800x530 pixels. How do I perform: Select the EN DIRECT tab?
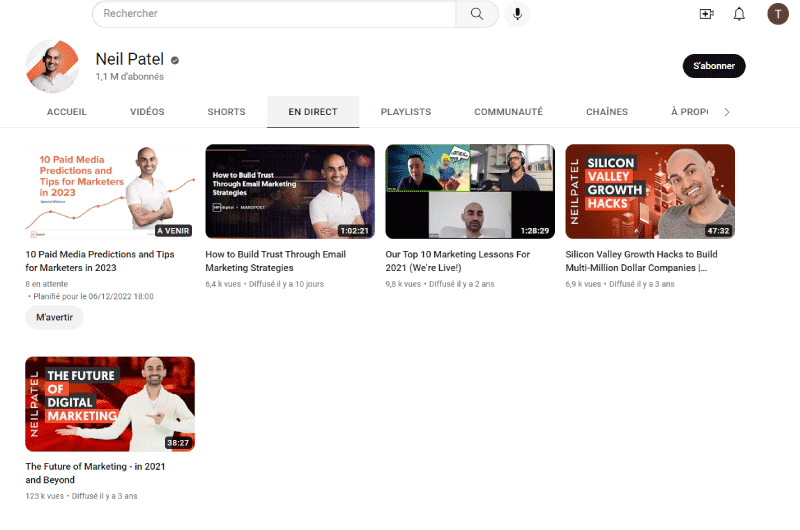pyautogui.click(x=313, y=112)
